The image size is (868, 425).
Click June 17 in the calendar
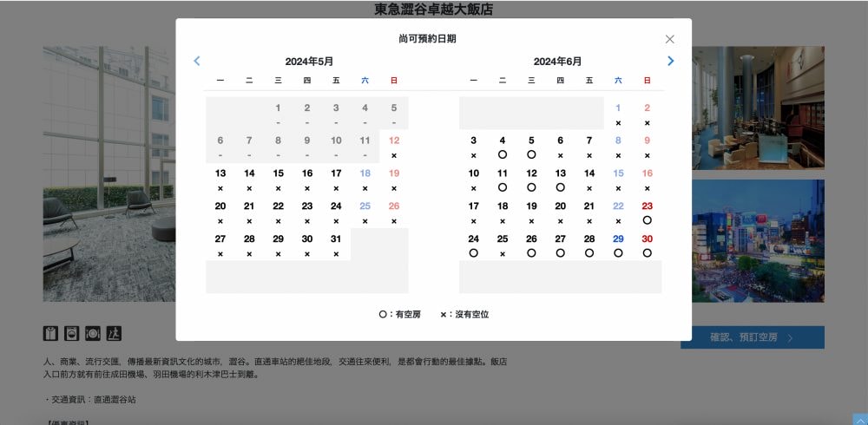click(x=473, y=212)
